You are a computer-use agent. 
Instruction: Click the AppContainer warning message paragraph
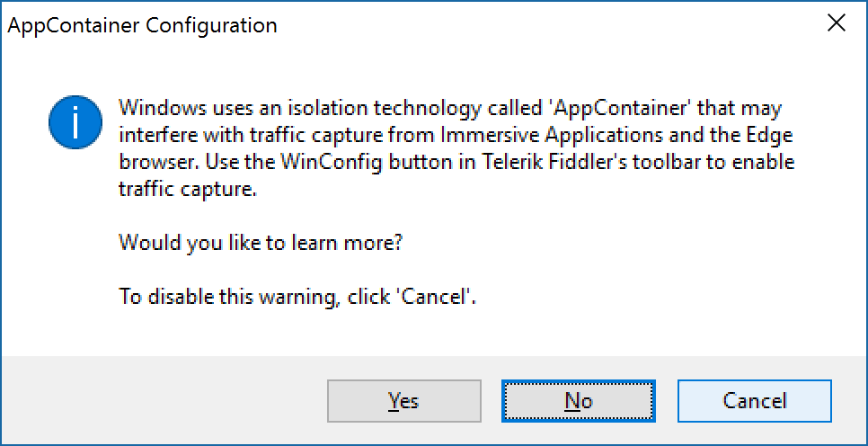[x=450, y=149]
